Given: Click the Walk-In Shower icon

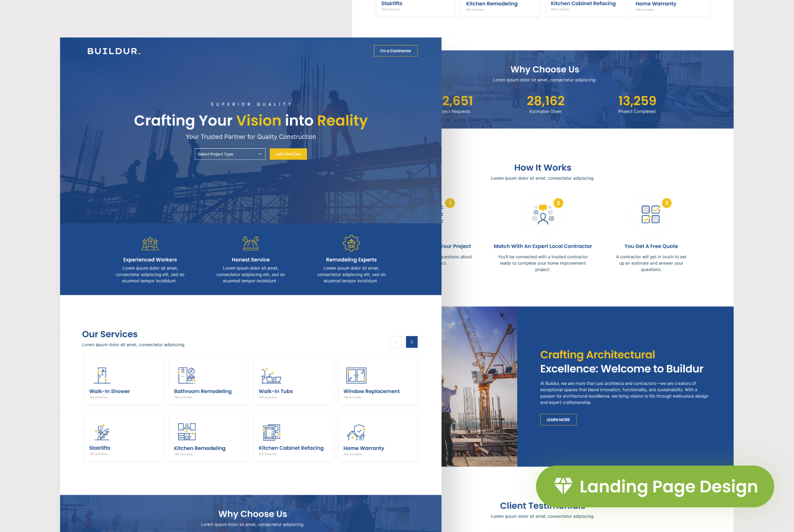Looking at the screenshot, I should tap(102, 375).
